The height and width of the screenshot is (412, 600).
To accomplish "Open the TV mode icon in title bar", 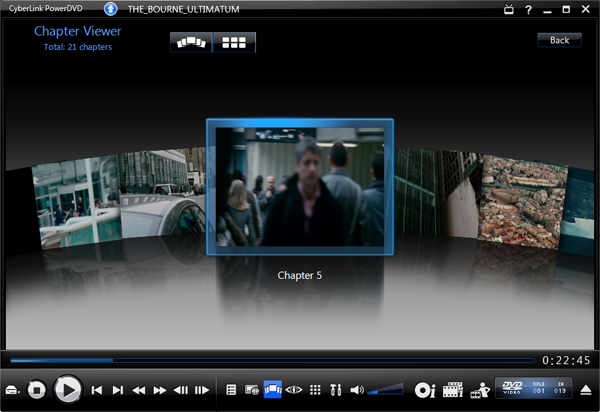I will [509, 9].
